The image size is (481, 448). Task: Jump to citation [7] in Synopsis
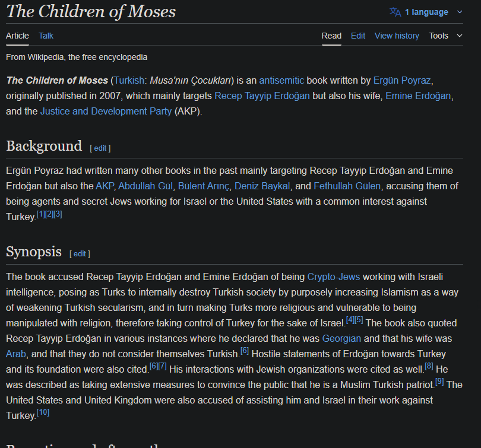[x=163, y=366]
